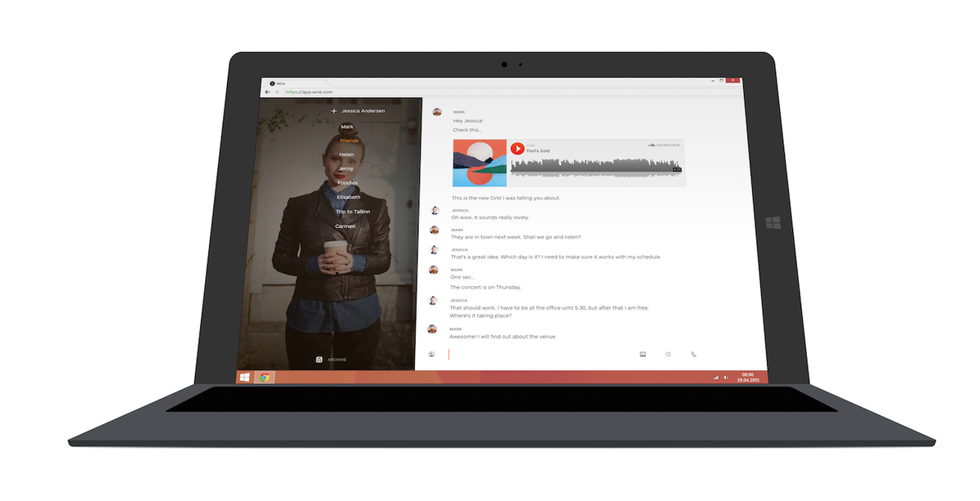Open the conversation with Carmen
The width and height of the screenshot is (980, 501).
pos(345,226)
